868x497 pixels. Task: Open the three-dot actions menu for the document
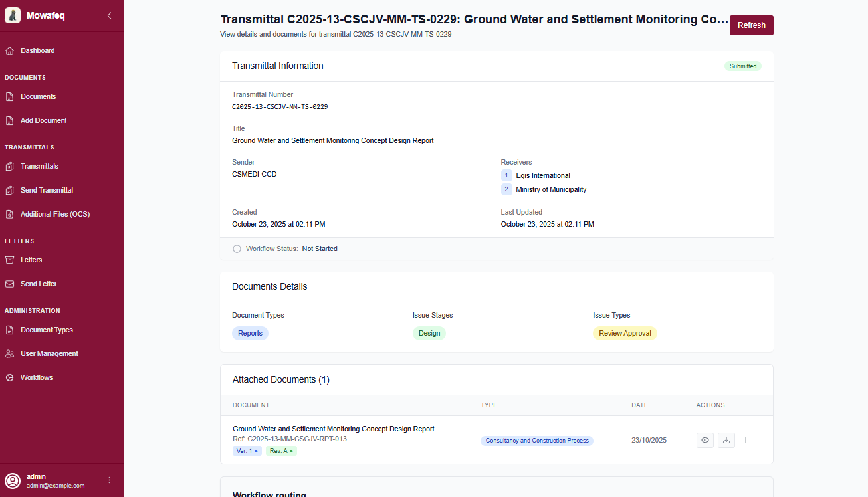click(745, 440)
